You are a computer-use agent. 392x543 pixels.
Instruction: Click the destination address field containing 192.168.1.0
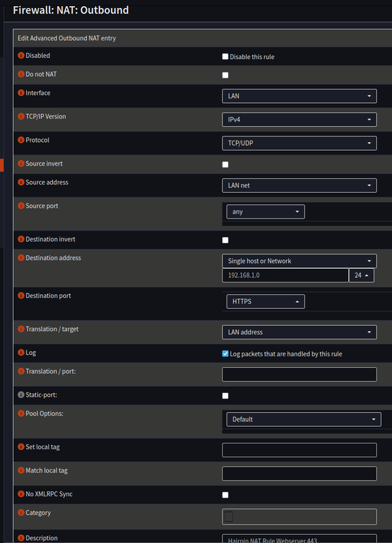coord(286,276)
